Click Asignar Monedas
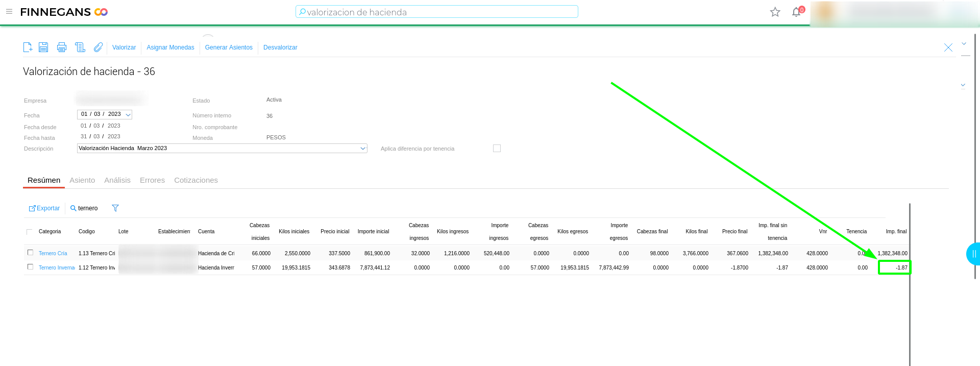This screenshot has height=366, width=980. coord(170,47)
